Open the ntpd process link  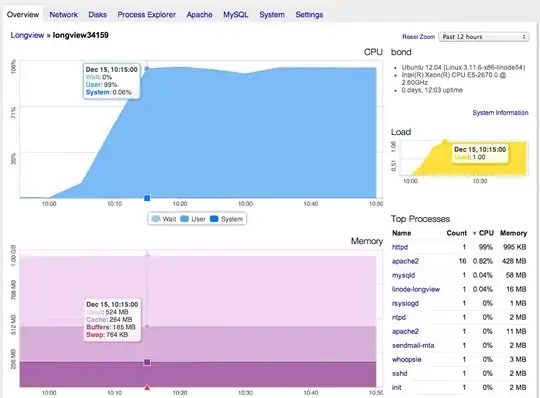(399, 317)
